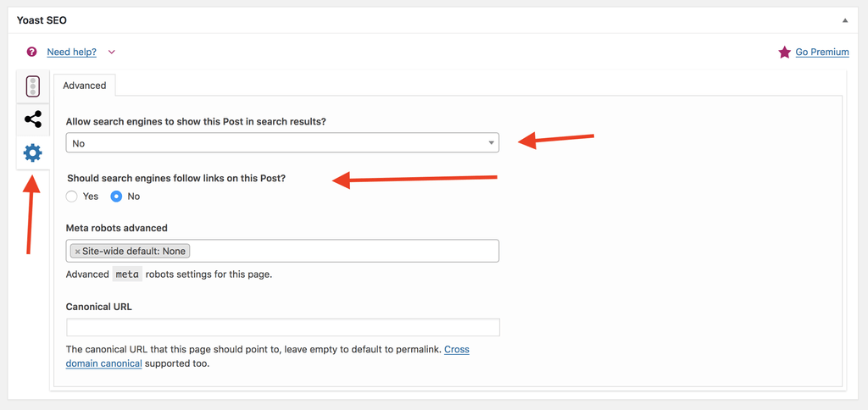Screen dimensions: 868x410
Task: Select No for follow links
Action: point(116,197)
